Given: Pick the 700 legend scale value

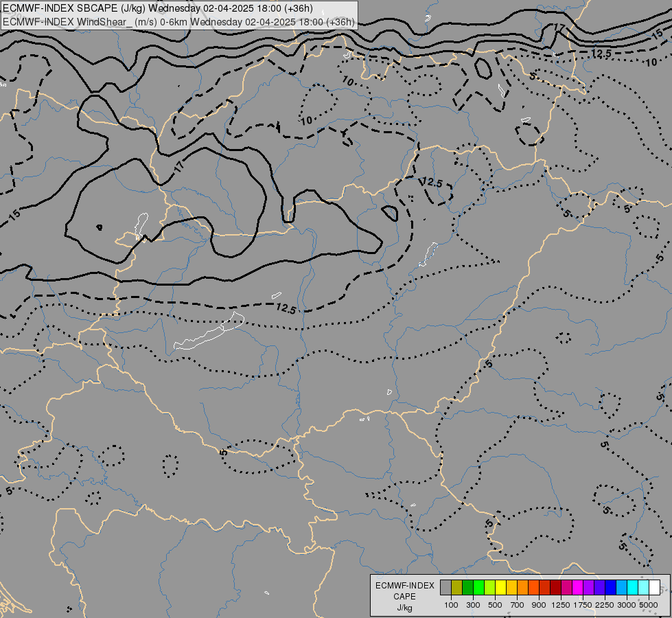Looking at the screenshot, I should 518,605.
